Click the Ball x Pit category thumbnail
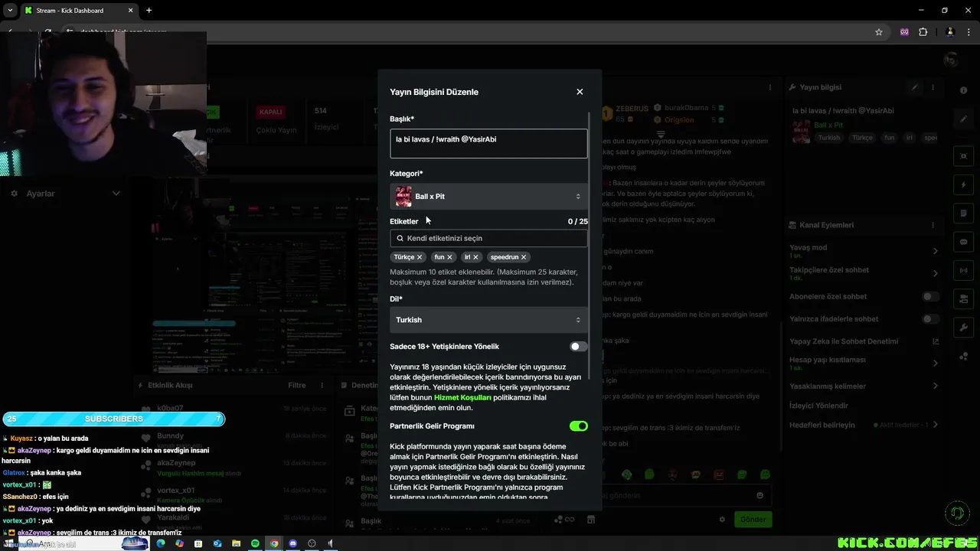This screenshot has height=551, width=980. 403,197
